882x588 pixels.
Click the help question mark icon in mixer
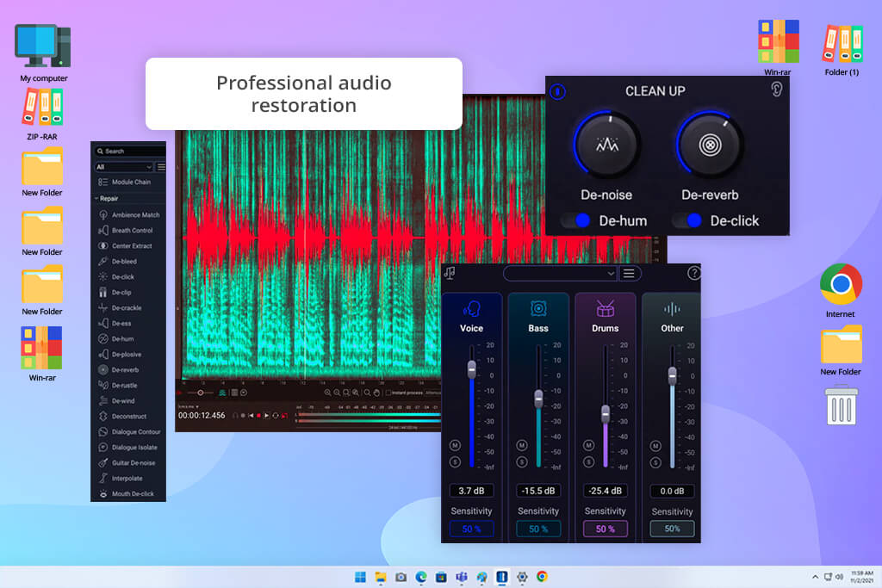[693, 273]
